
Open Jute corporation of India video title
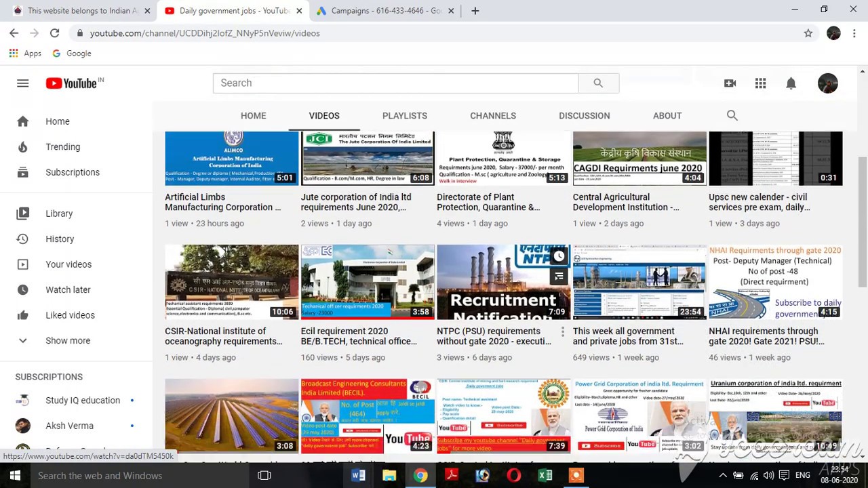356,202
